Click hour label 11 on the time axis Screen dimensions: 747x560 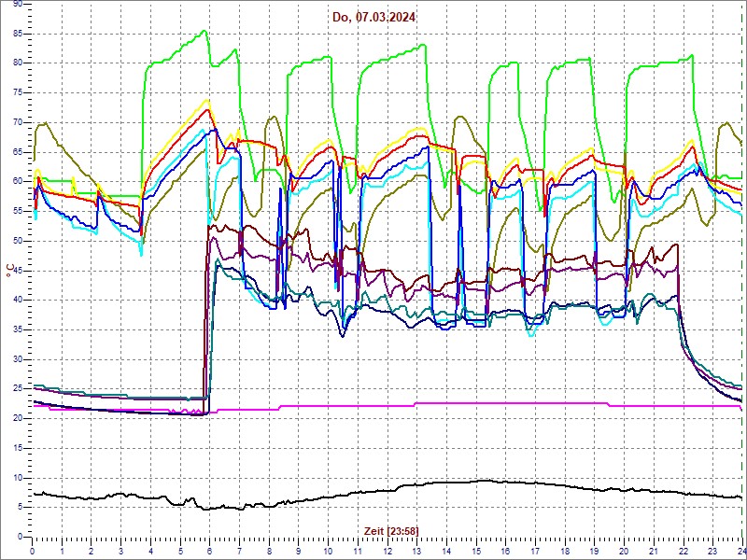358,551
